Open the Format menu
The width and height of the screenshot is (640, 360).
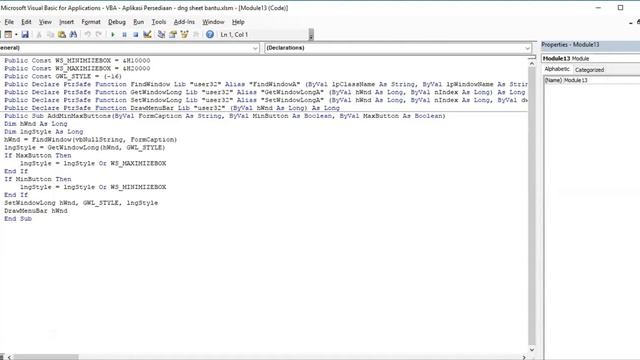coord(91,22)
